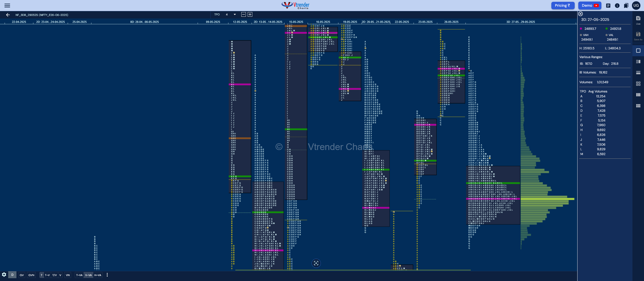Screen dimensions: 644x281
Task: Focus the chart with the crosshair icon
Action: 316,263
